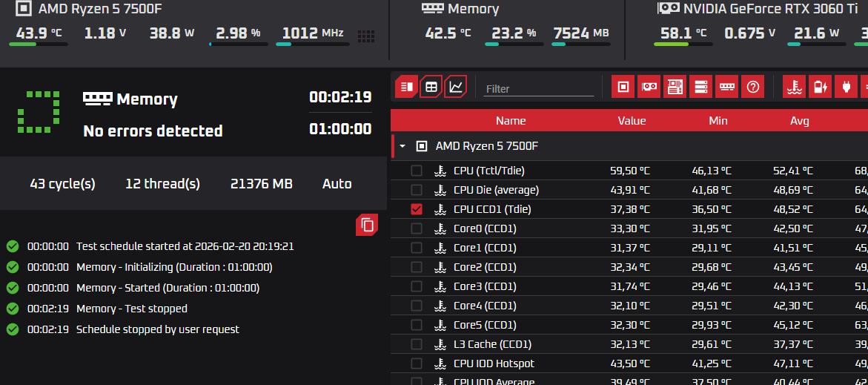Screen dimensions: 868x385
Task: Click the GPU card icon beside NVIDIA GeForce RTX 3060 Ti
Action: point(668,7)
